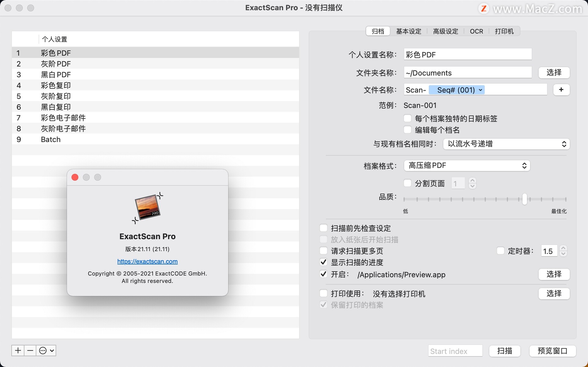Switch to the 基本设定 tab
The height and width of the screenshot is (367, 588).
pos(409,31)
